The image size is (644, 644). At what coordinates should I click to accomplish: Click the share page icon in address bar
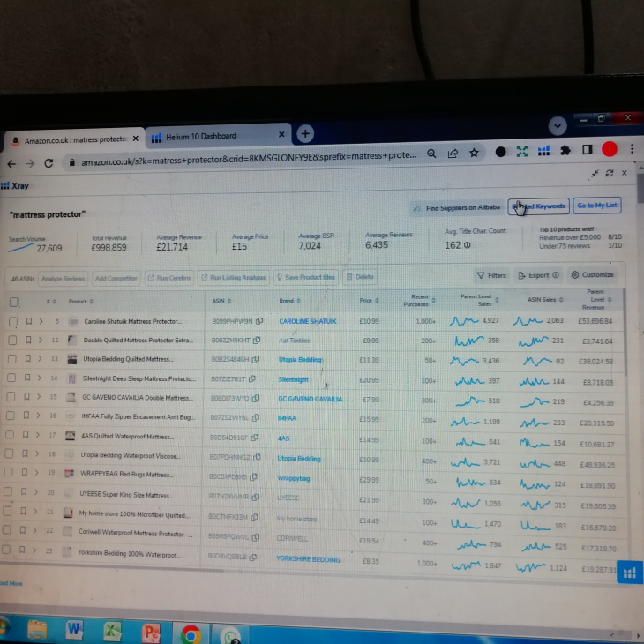[x=453, y=154]
